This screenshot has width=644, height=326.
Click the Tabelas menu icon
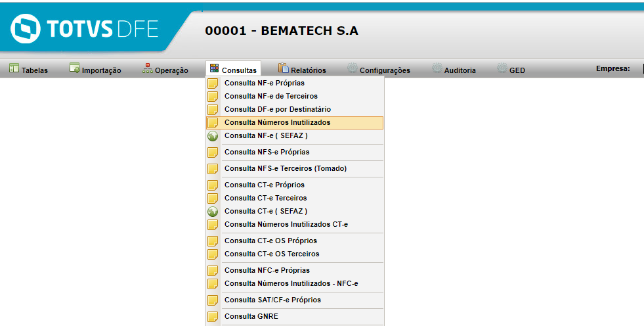coord(14,68)
